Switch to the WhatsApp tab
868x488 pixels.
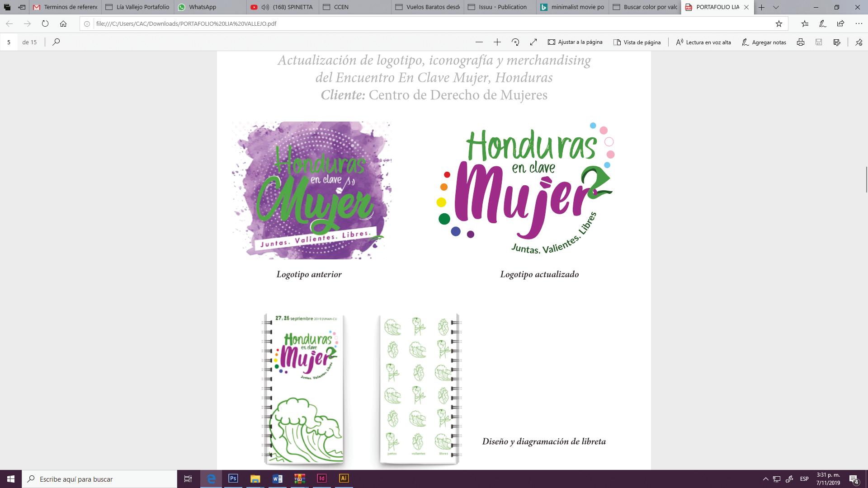click(x=202, y=7)
